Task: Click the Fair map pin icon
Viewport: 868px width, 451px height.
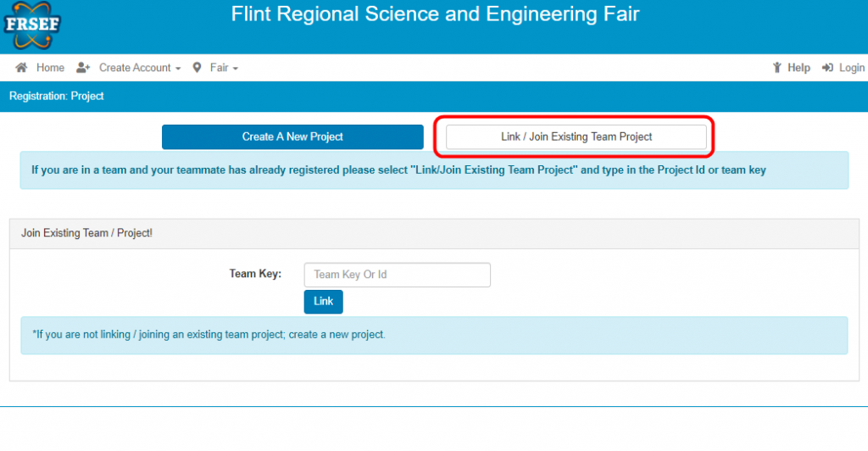Action: pyautogui.click(x=197, y=68)
